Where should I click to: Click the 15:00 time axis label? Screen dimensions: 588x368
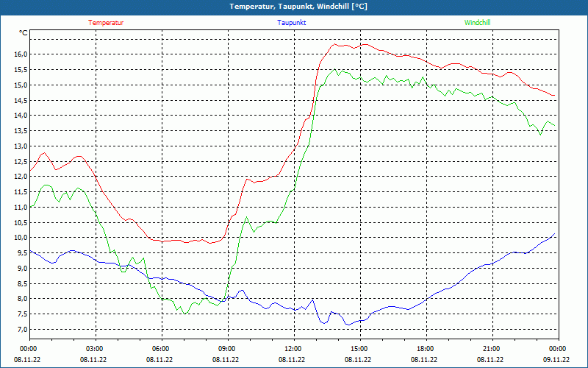pyautogui.click(x=359, y=349)
